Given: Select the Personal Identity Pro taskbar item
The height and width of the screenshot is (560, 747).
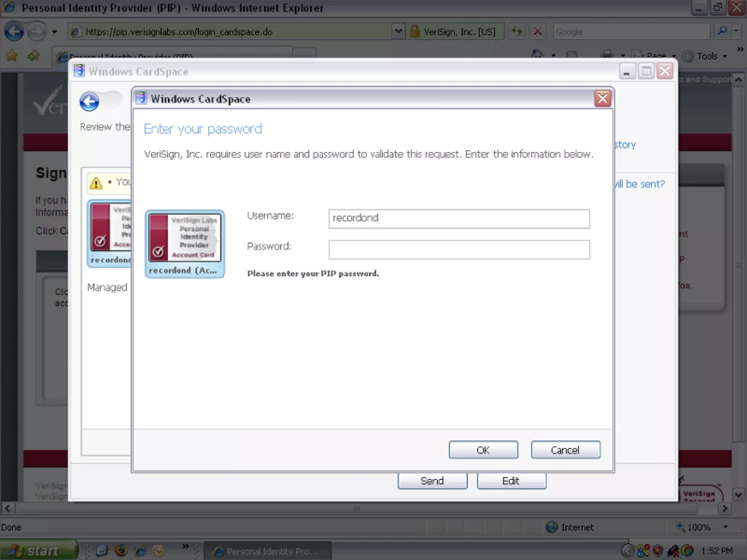Looking at the screenshot, I should pos(267,551).
